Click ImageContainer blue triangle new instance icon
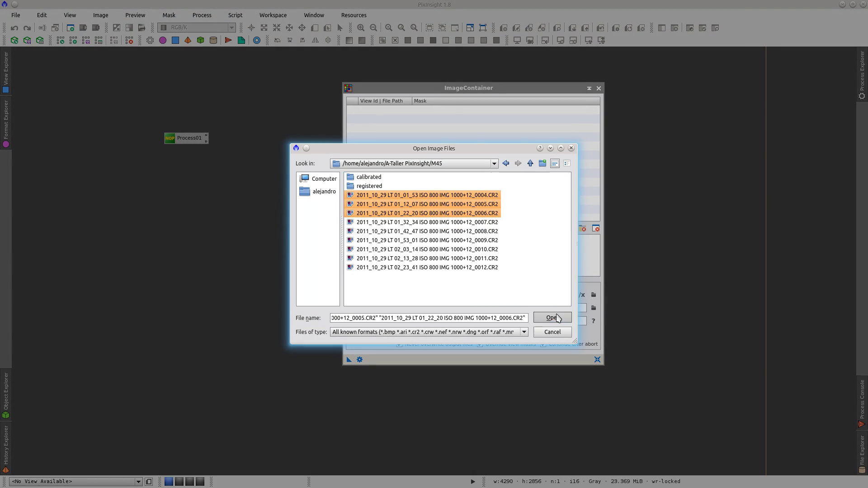This screenshot has width=868, height=488. (x=349, y=360)
